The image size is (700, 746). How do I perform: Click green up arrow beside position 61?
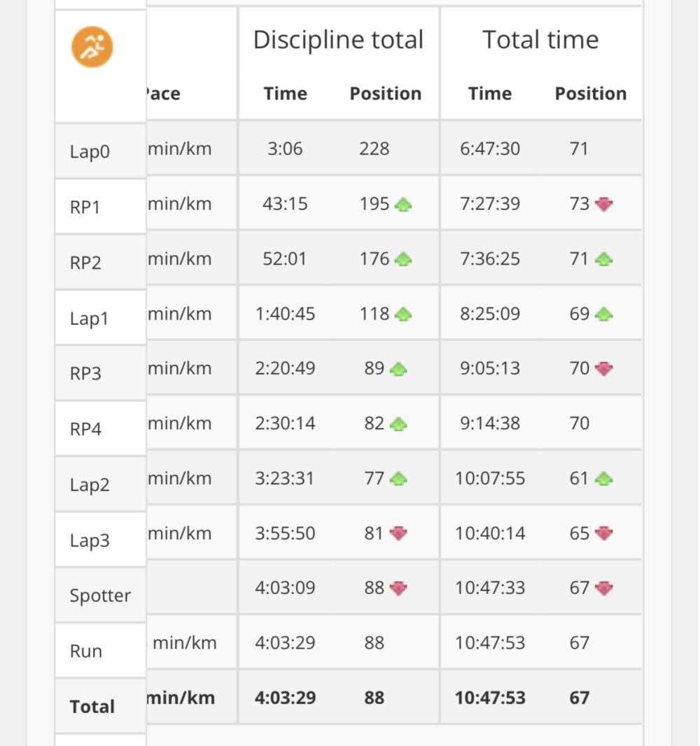604,478
